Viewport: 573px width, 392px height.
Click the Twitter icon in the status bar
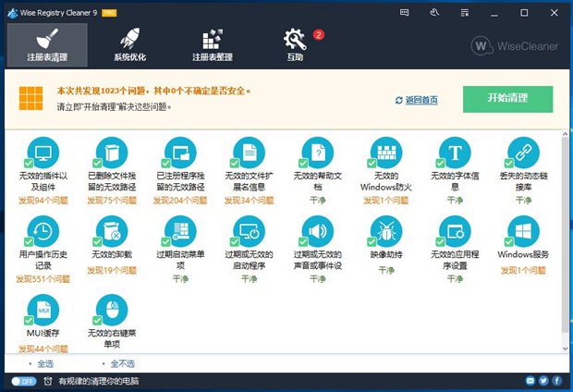(543, 381)
